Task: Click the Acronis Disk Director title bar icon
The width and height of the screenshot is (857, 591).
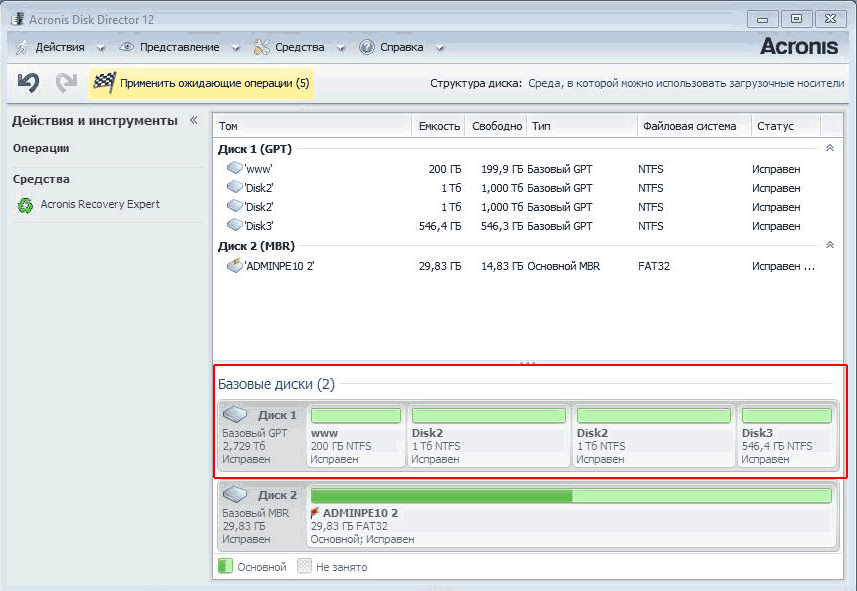Action: [17, 19]
